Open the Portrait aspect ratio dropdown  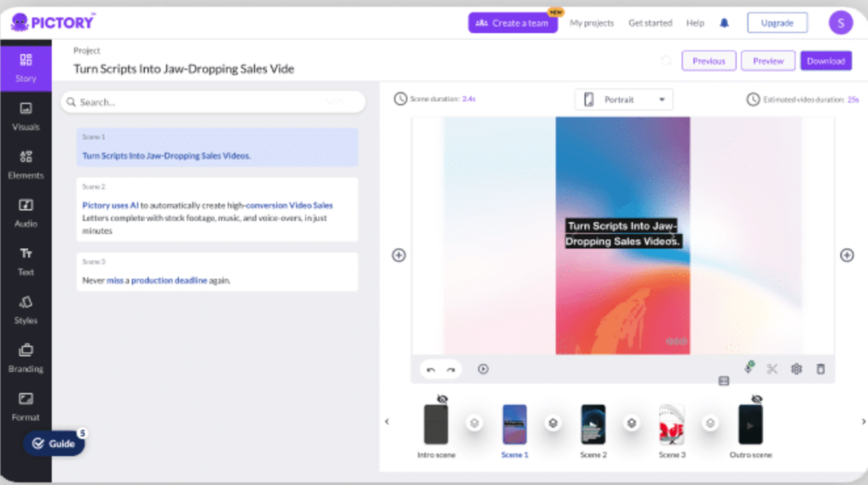point(624,99)
